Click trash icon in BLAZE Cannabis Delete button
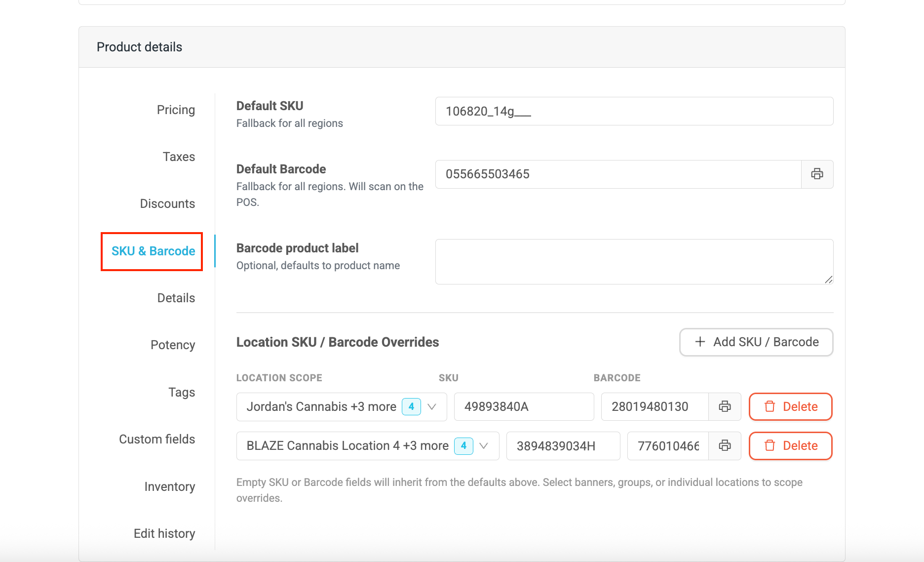Screen dimensions: 924x562 point(770,445)
